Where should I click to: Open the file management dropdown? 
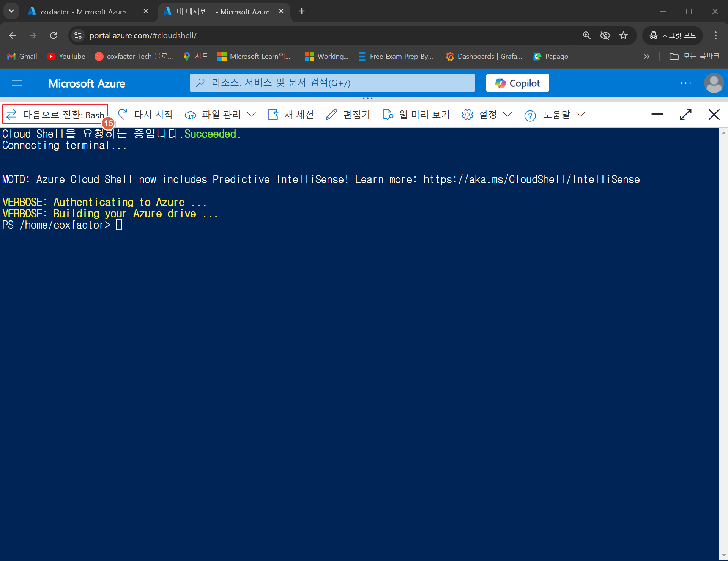220,114
